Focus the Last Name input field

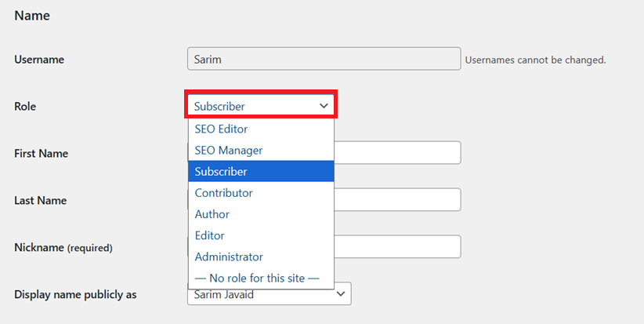point(397,199)
